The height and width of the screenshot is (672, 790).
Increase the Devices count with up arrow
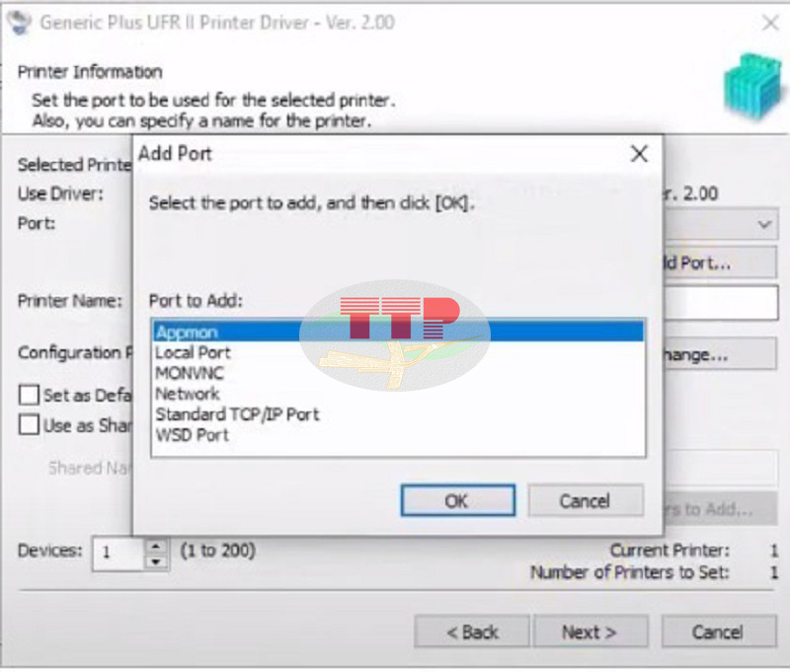[156, 546]
